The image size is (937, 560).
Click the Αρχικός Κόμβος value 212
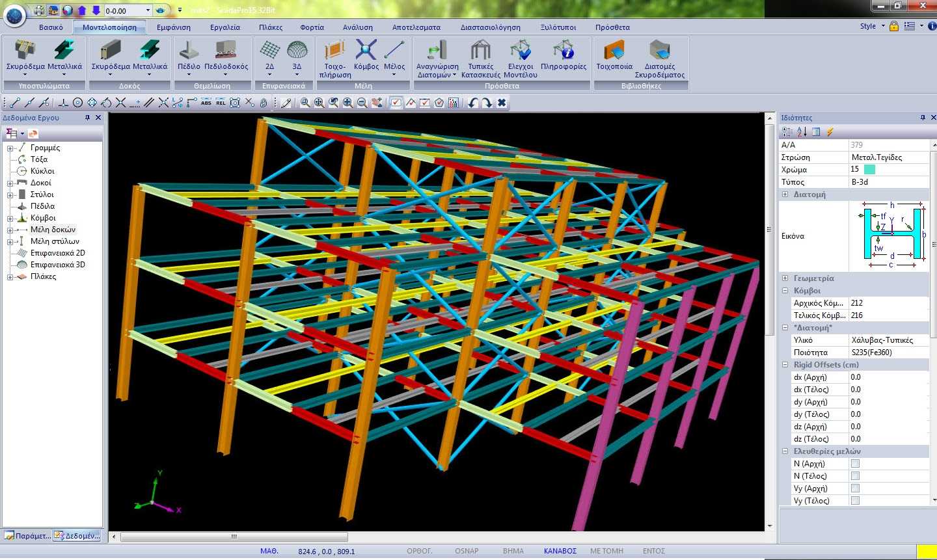point(889,303)
